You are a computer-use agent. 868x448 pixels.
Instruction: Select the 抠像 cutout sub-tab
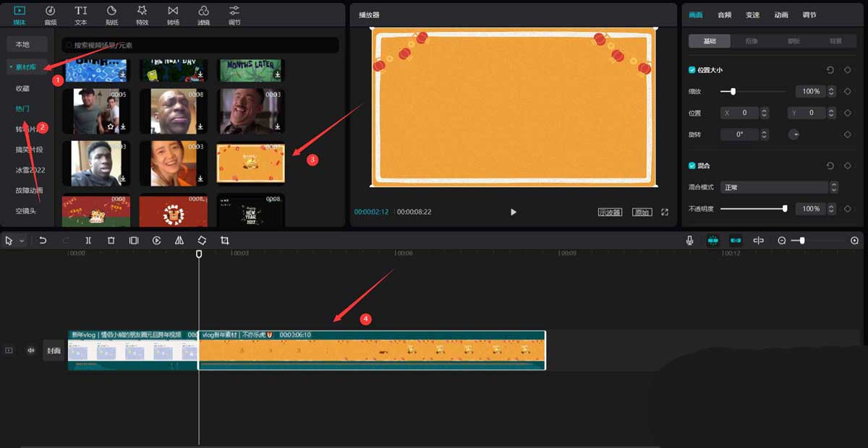tap(752, 41)
